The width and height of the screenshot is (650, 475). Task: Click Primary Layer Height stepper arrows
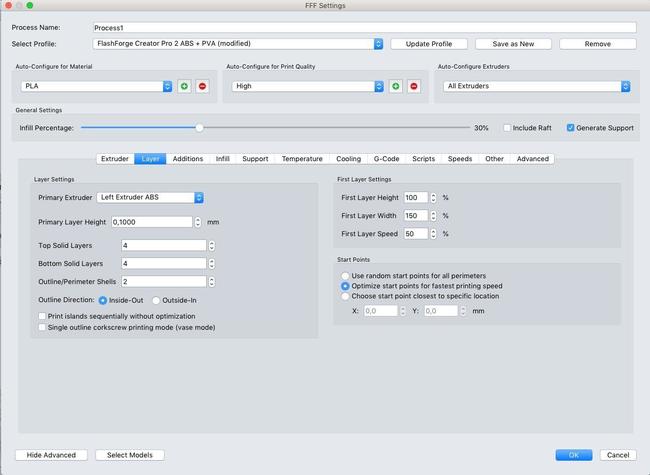198,222
